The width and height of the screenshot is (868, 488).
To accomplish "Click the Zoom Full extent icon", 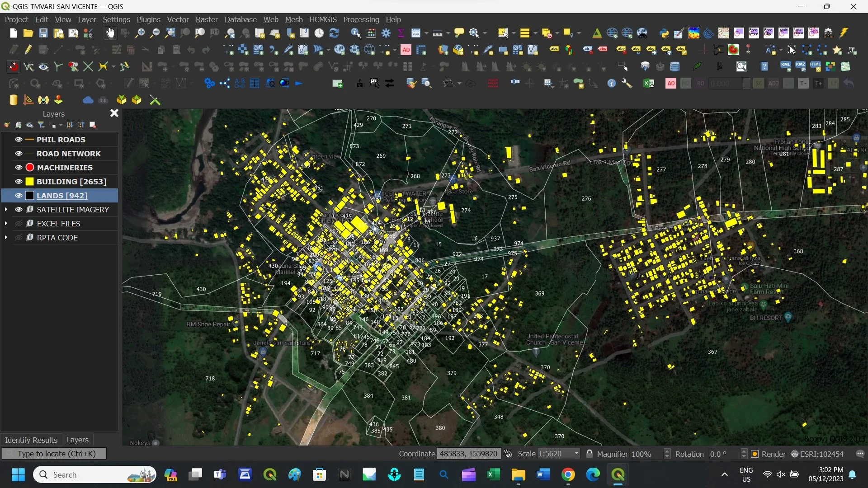I will (x=170, y=33).
